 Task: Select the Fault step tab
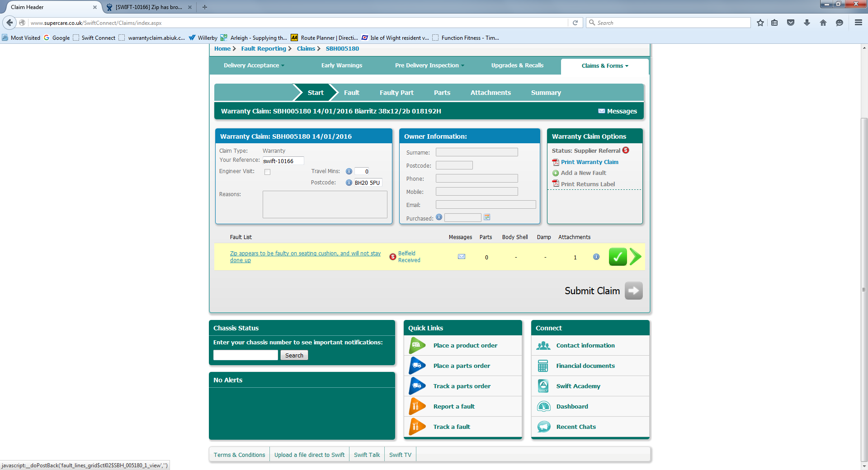point(352,93)
